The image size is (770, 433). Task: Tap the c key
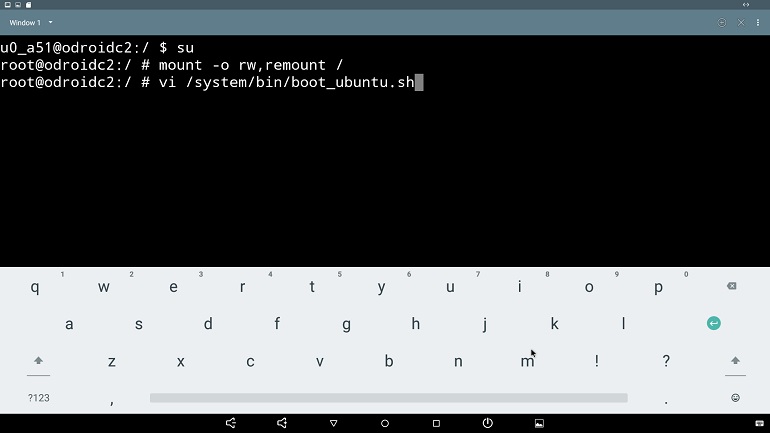coord(250,361)
